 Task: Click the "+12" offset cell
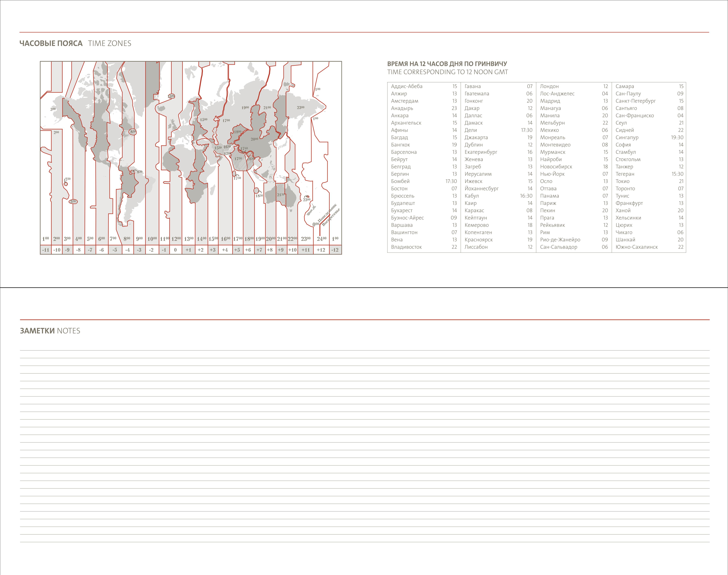[x=321, y=250]
